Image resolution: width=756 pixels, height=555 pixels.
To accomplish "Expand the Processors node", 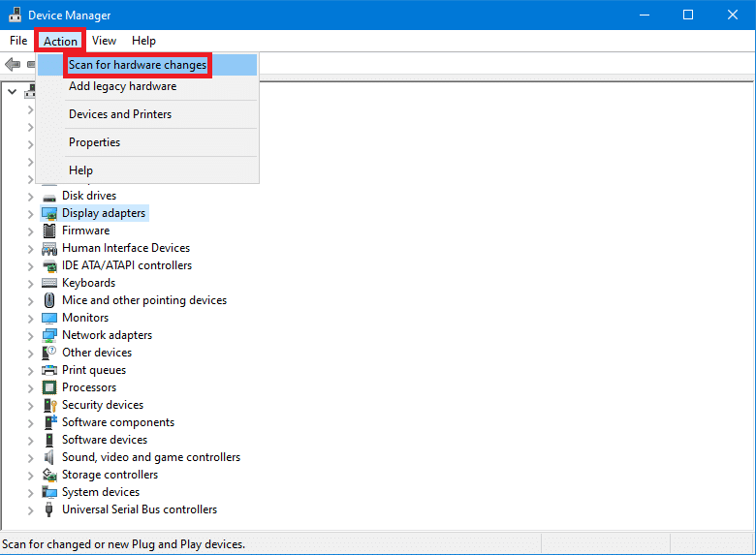I will pyautogui.click(x=30, y=388).
